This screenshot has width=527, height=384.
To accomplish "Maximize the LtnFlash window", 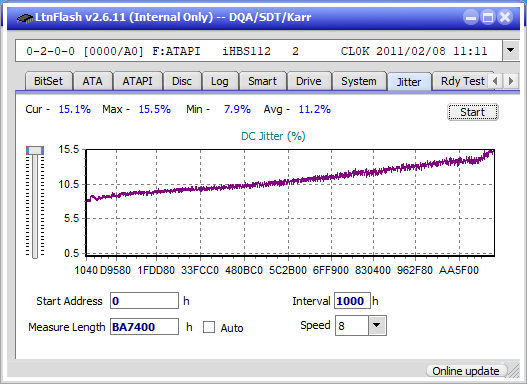I will (x=488, y=17).
